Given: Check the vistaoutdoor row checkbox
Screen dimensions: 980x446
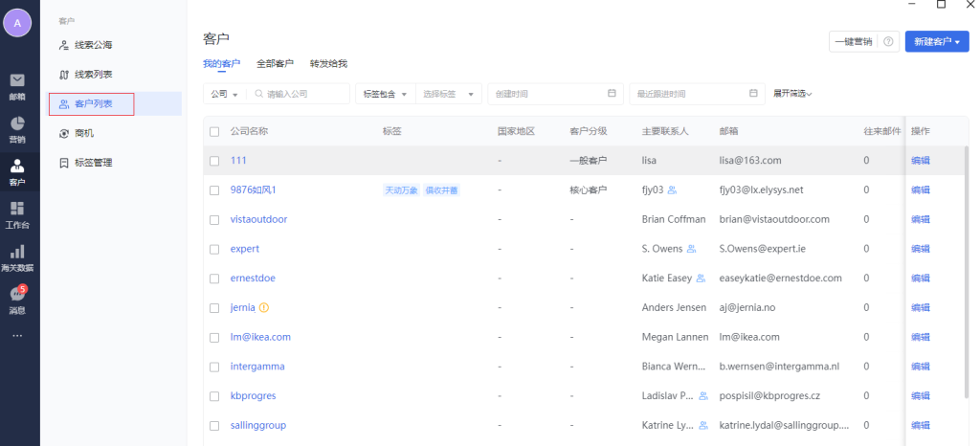Looking at the screenshot, I should click(x=214, y=220).
